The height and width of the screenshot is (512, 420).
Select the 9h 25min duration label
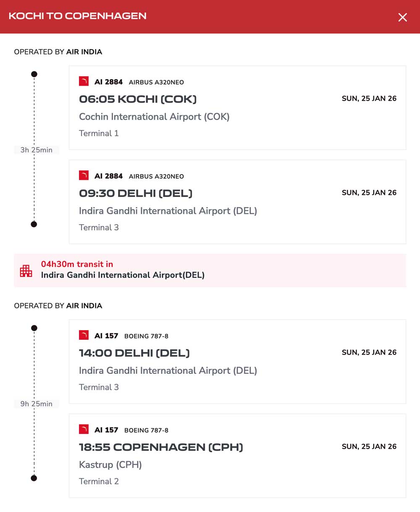pos(37,404)
